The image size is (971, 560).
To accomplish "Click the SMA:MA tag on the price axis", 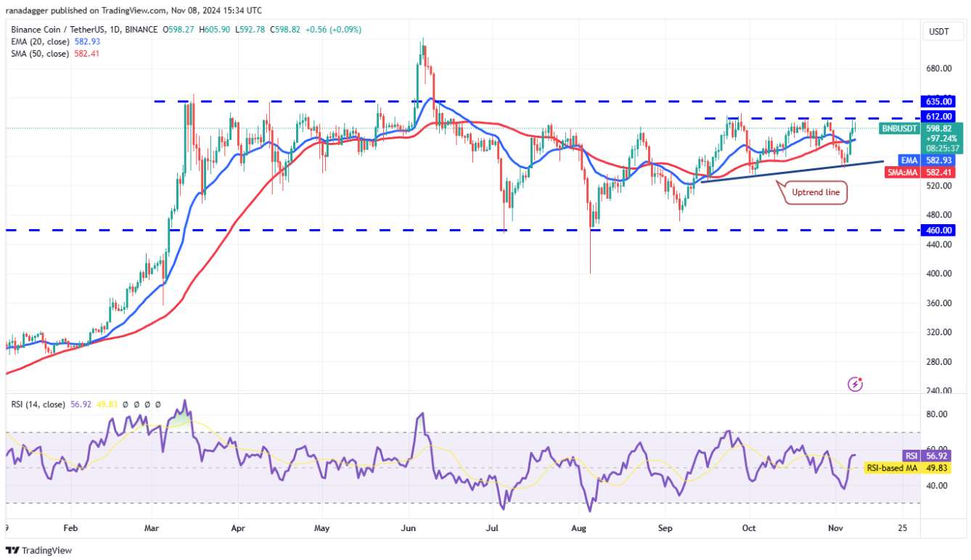I will pos(902,172).
